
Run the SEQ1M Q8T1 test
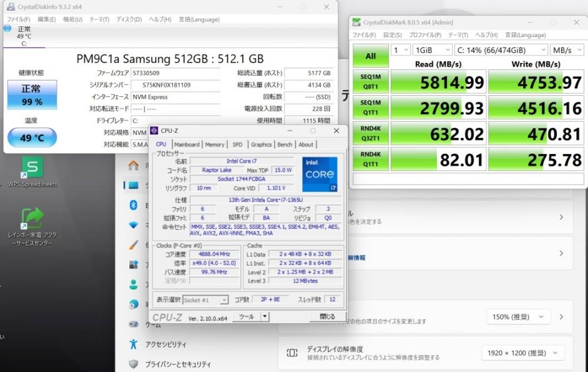coord(370,82)
